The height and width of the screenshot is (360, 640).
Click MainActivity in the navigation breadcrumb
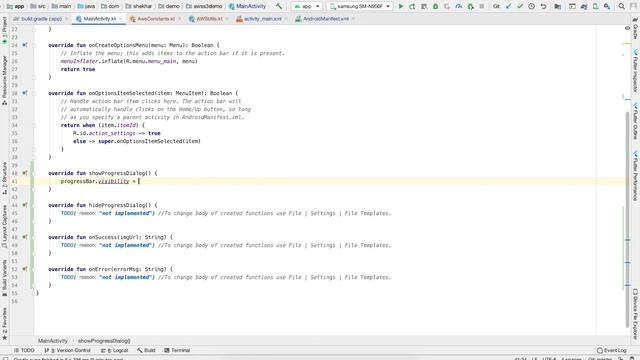(x=53, y=340)
